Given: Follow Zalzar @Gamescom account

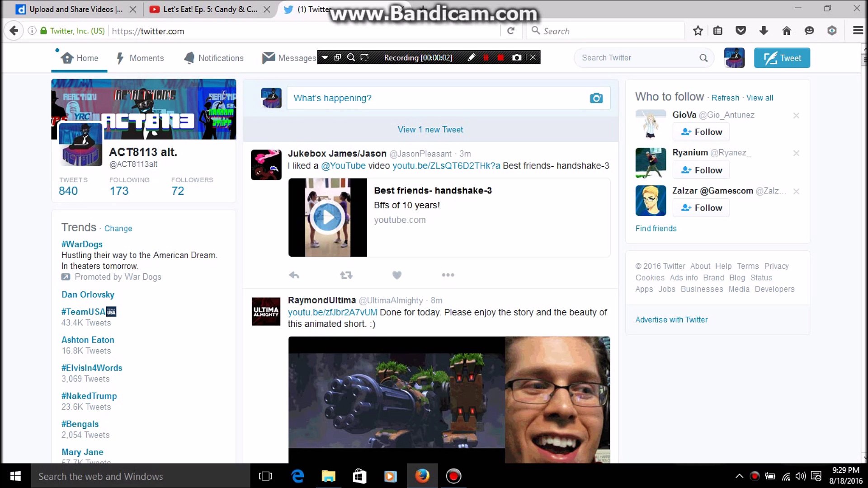Looking at the screenshot, I should tap(701, 208).
